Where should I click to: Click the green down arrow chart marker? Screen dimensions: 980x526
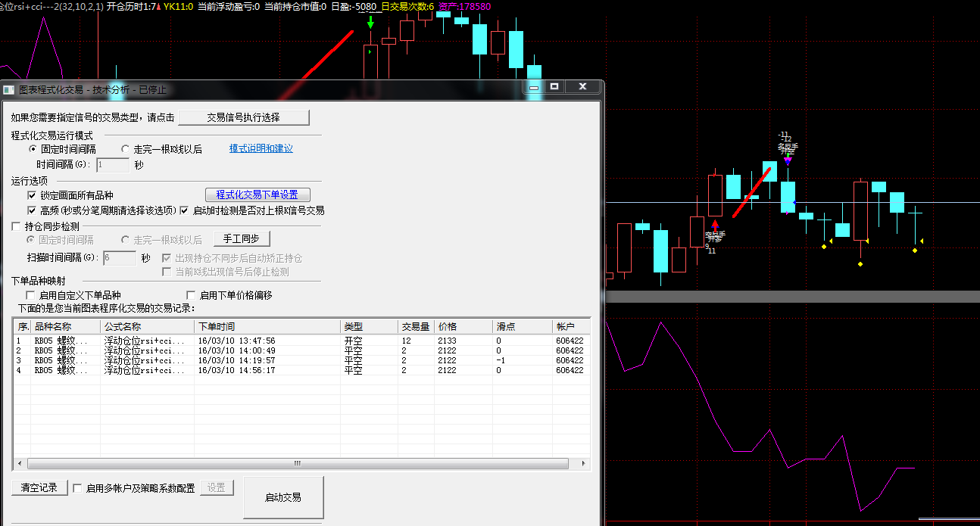(370, 22)
